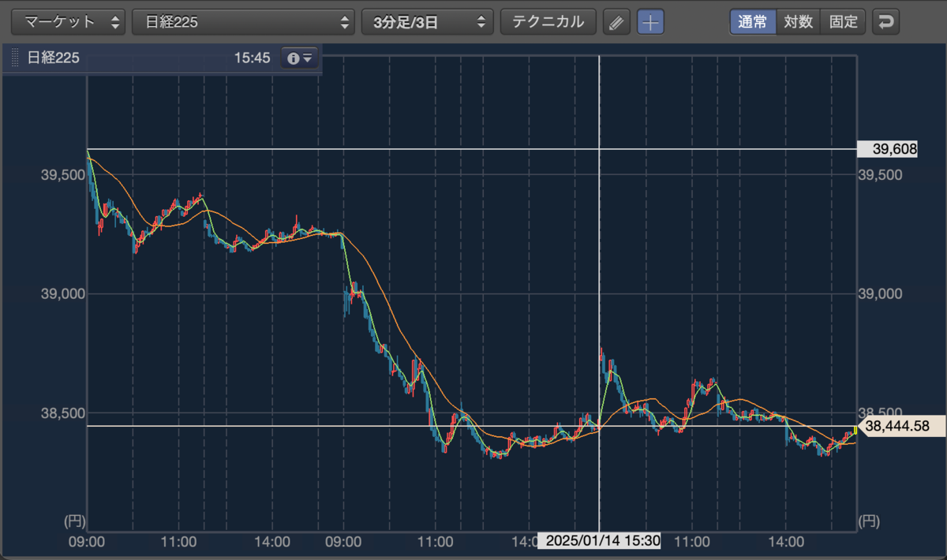Click the left 39,000 axis label
The height and width of the screenshot is (560, 947).
[x=62, y=293]
